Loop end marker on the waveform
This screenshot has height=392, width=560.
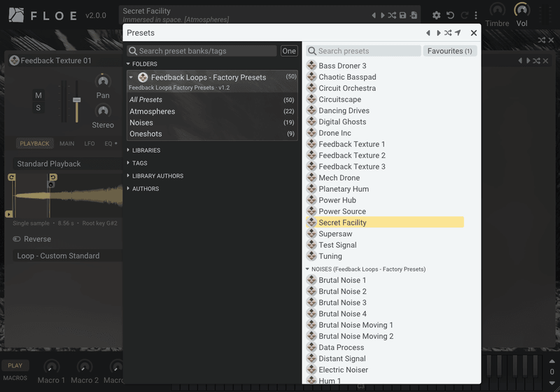point(53,177)
